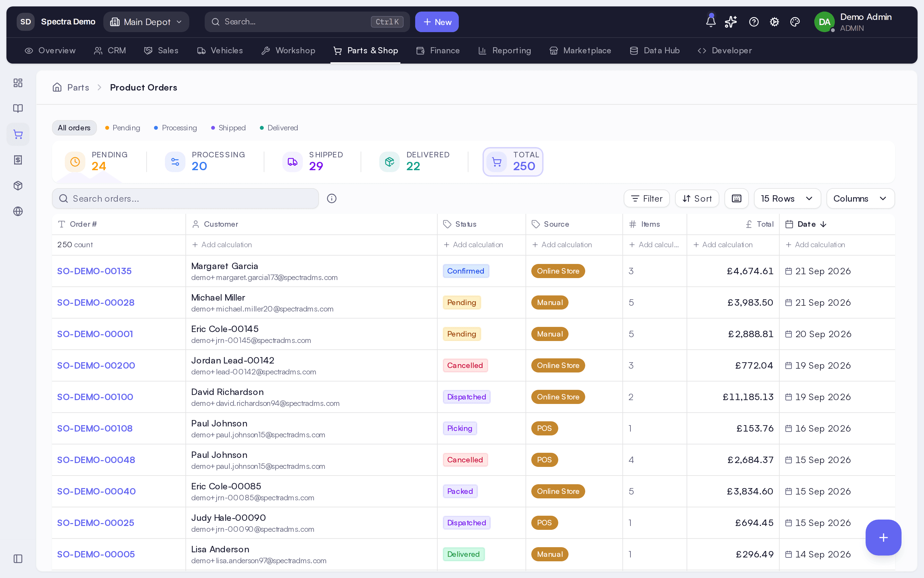Click the Processing sliders stat icon
This screenshot has width=924, height=578.
(175, 162)
